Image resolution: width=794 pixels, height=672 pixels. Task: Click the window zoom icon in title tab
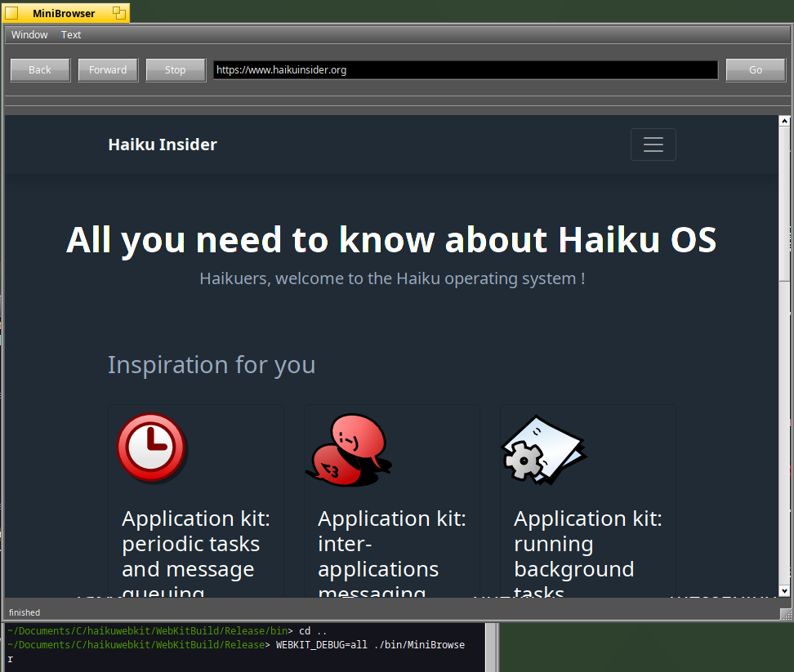(x=118, y=13)
